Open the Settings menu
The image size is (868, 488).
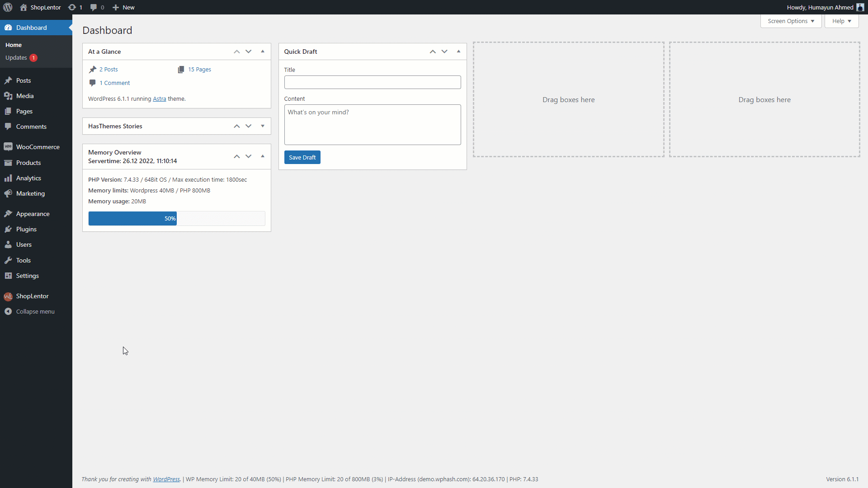[x=27, y=276]
